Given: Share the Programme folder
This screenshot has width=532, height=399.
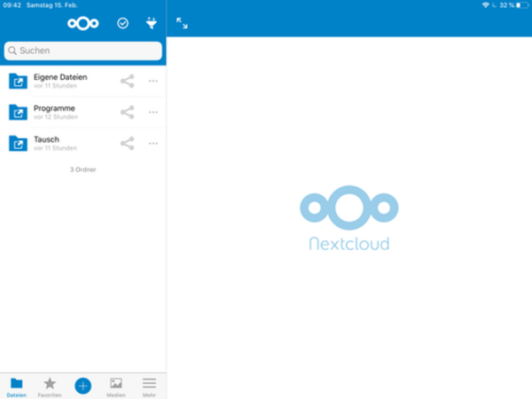Looking at the screenshot, I should click(x=127, y=113).
